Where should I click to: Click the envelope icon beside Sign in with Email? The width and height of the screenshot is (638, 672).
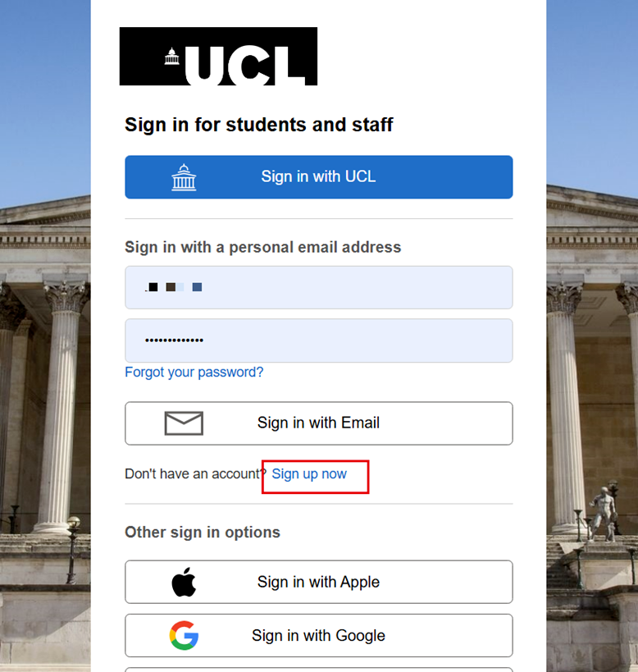184,423
